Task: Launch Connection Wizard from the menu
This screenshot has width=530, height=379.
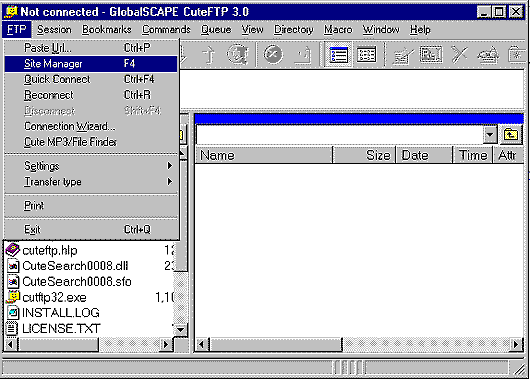Action: (91, 126)
